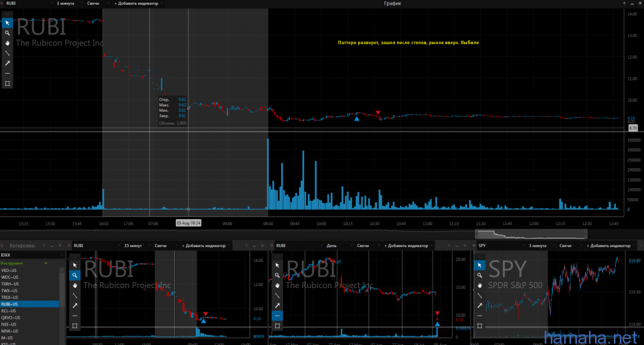Click red sell triangle marker on main chart

click(378, 113)
